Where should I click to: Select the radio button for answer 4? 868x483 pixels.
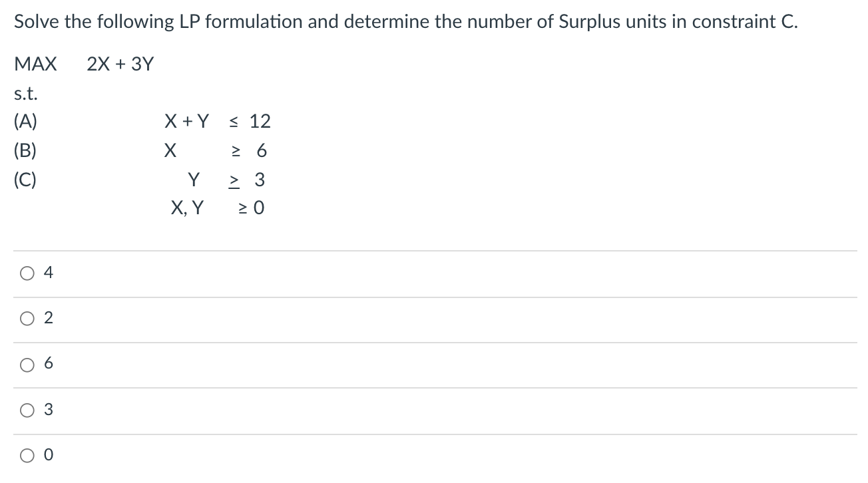27,272
